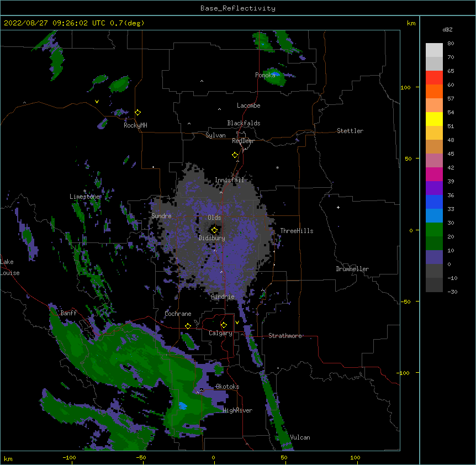The height and width of the screenshot is (465, 476).
Task: Select the RedDeer city label
Action: pos(243,141)
